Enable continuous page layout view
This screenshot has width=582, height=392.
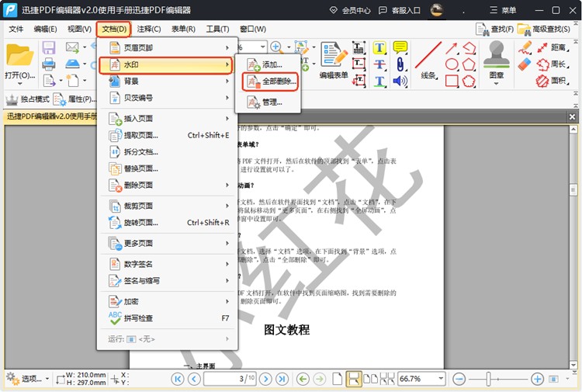pos(353,379)
